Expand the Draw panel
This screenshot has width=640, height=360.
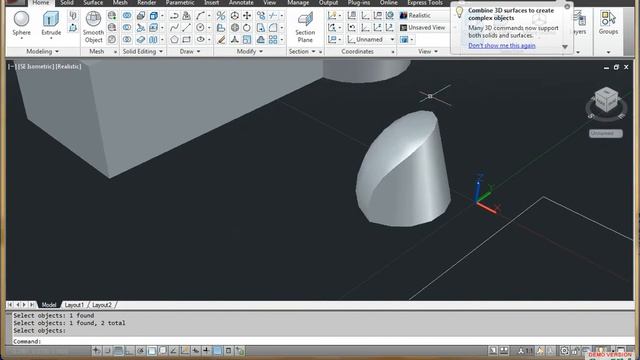tap(190, 51)
